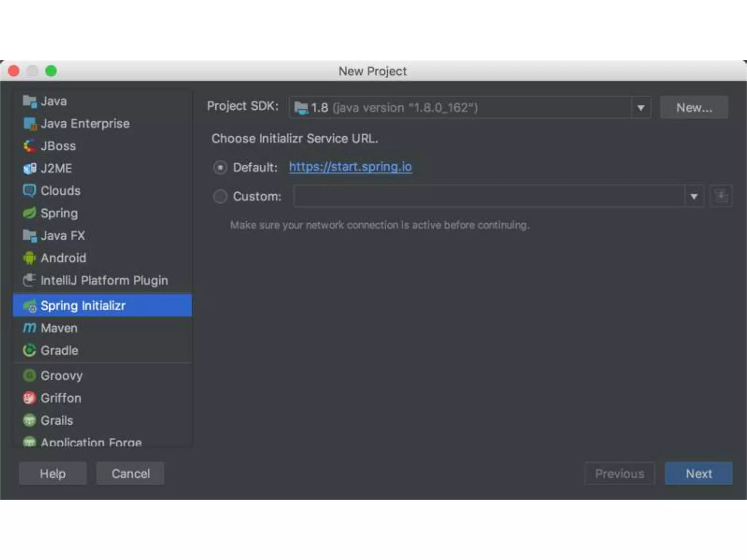This screenshot has height=560, width=747.
Task: Open the start.spring.io link
Action: tap(350, 167)
